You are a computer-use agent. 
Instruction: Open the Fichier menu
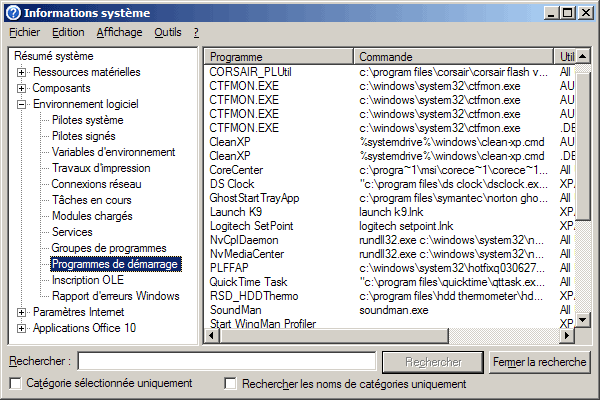pos(24,32)
